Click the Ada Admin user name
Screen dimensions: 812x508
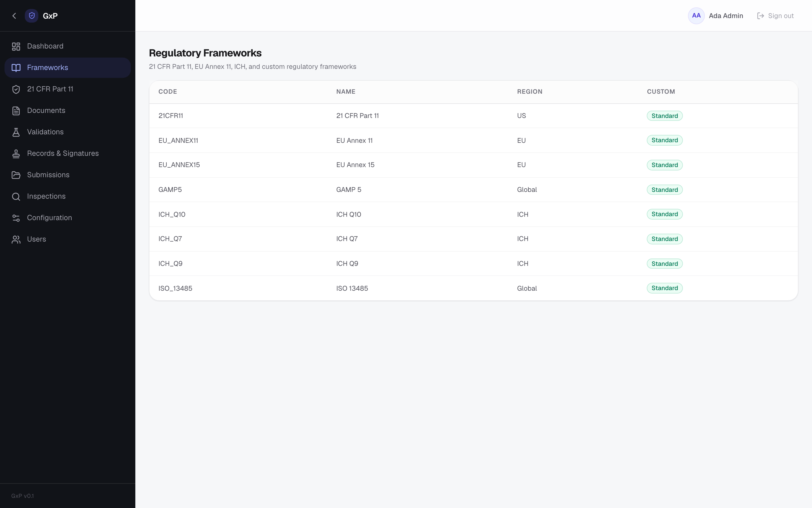(726, 16)
